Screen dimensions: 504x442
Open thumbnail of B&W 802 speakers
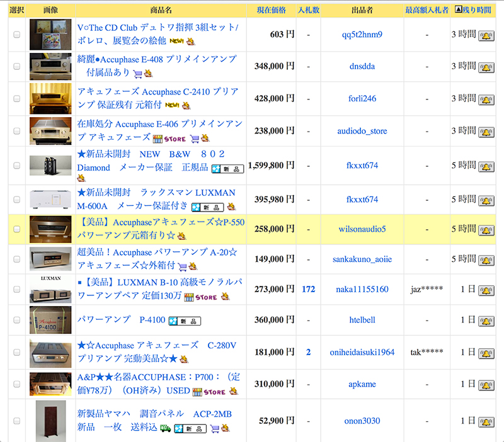coord(50,166)
